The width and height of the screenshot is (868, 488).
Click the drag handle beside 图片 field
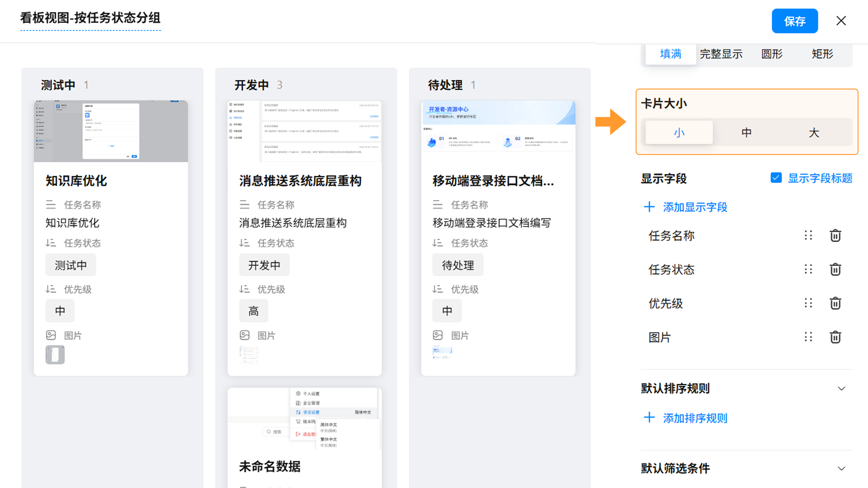808,337
